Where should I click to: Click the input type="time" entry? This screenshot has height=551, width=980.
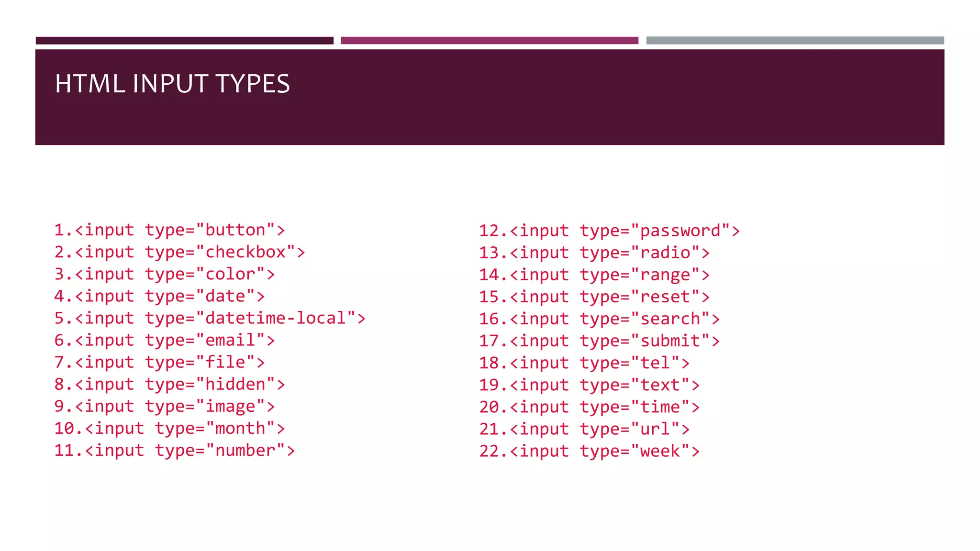point(590,407)
